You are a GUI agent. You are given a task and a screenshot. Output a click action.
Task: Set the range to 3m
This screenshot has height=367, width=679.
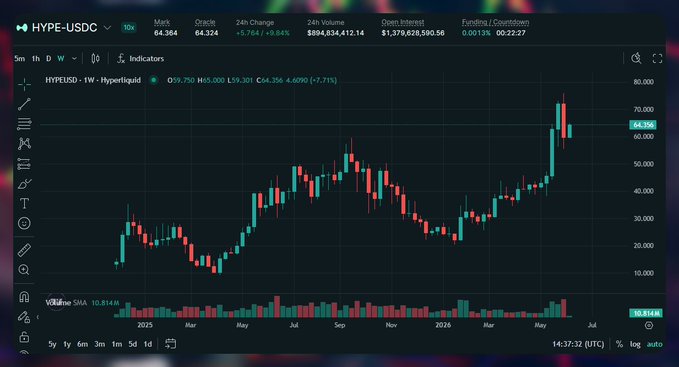click(x=100, y=344)
